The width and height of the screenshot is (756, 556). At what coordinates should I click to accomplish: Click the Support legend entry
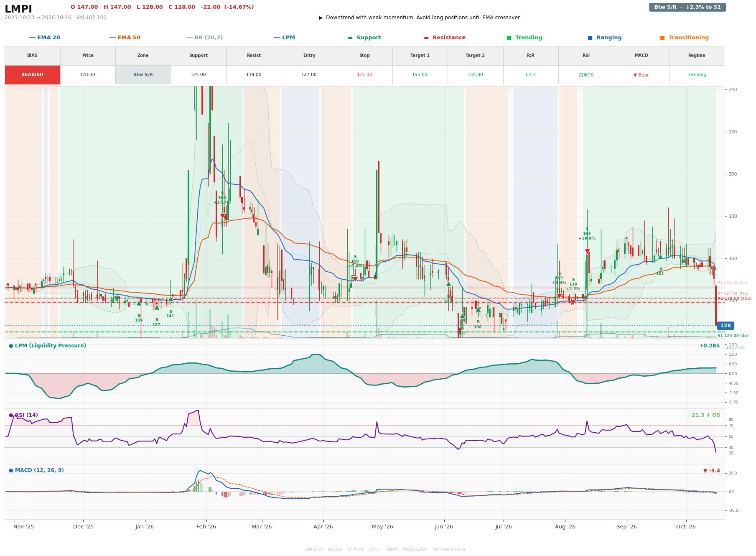point(364,38)
